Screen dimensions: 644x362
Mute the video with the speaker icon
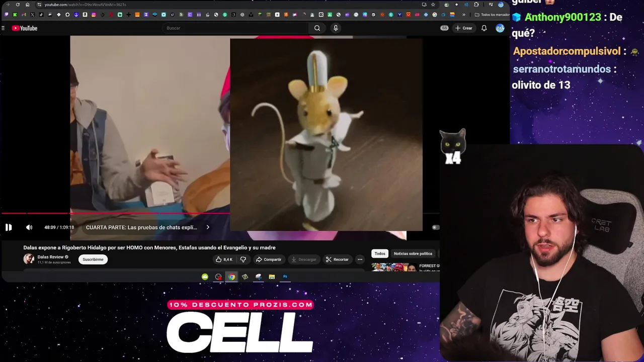point(29,227)
